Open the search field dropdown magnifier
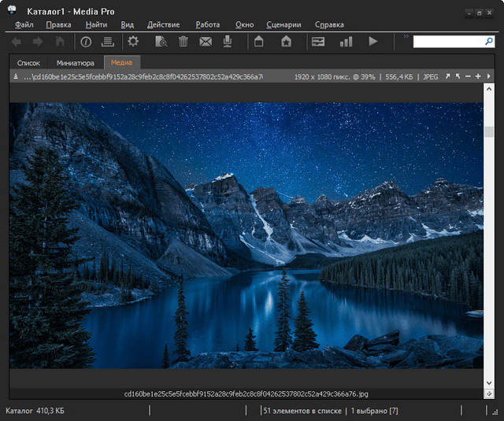 489,42
